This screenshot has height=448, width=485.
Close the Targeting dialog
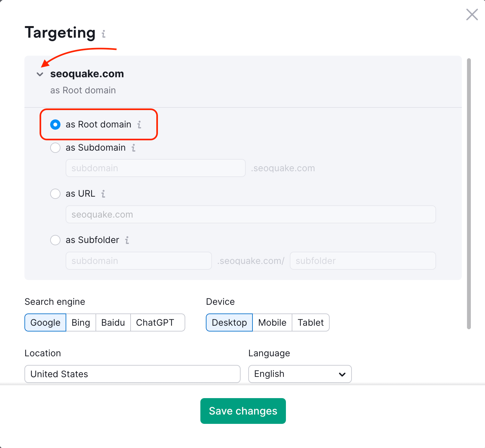pos(472,14)
